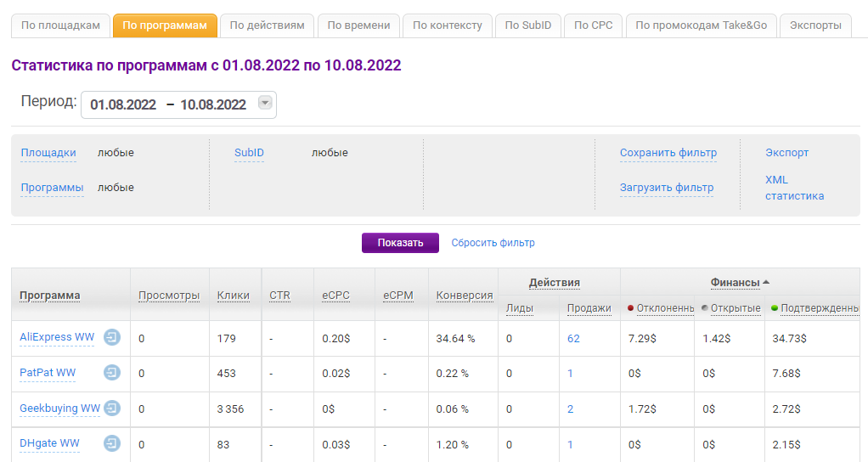Screen dimensions: 868x462
Task: Expand the Площадки filter selector
Action: click(x=48, y=153)
